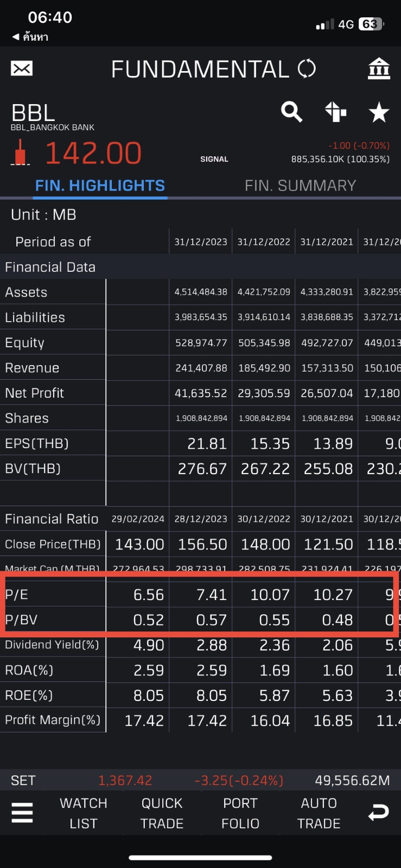Open WATCH LIST from bottom bar
The height and width of the screenshot is (868, 401).
click(x=84, y=813)
